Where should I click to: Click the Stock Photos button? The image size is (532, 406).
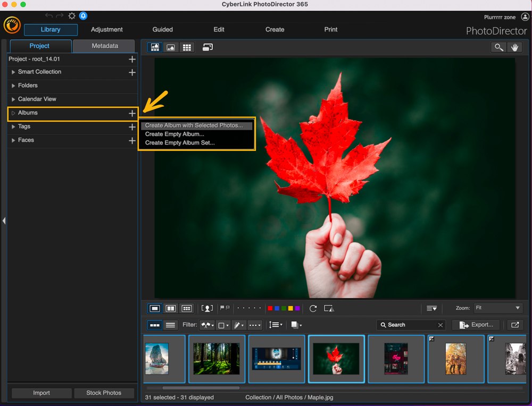104,393
